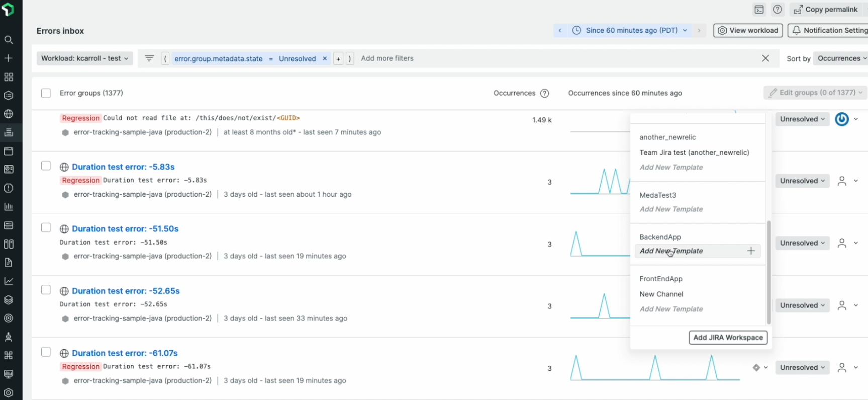Click the search magnifier in the sidebar
868x400 pixels.
(9, 40)
